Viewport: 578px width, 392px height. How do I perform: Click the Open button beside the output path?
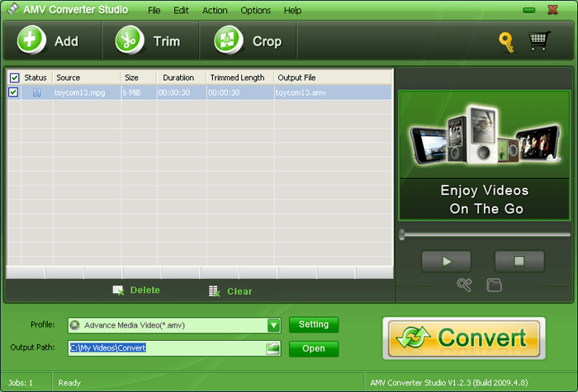click(x=313, y=348)
